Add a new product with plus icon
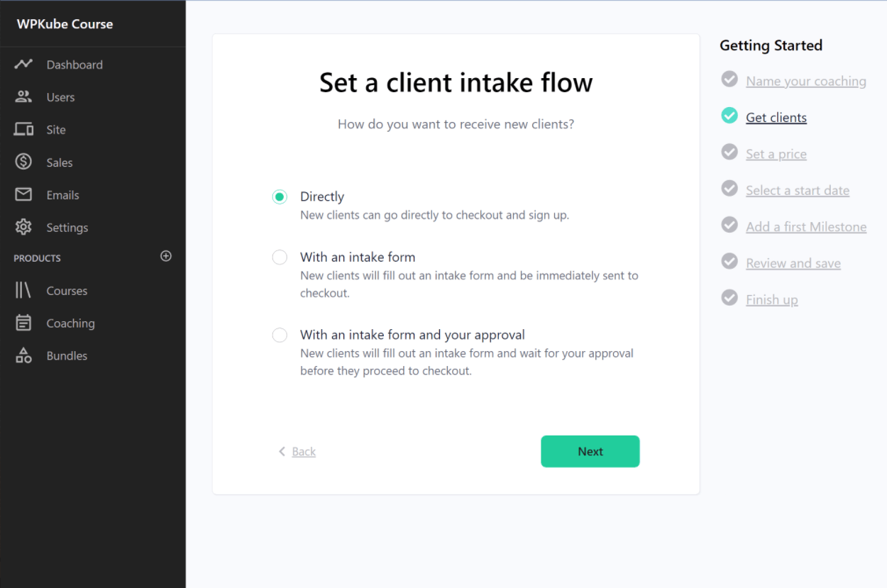887x588 pixels. click(166, 256)
